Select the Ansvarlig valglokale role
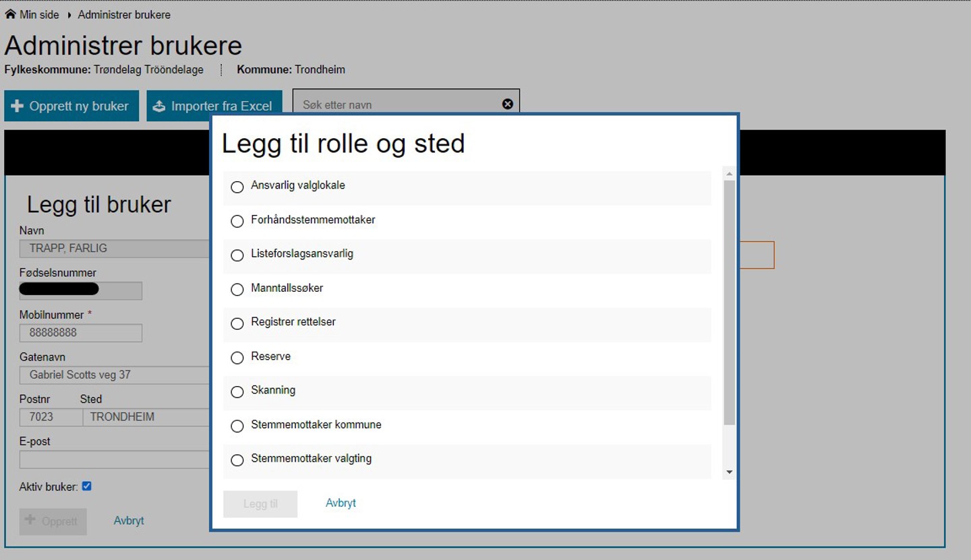Viewport: 971px width, 560px height. (237, 187)
